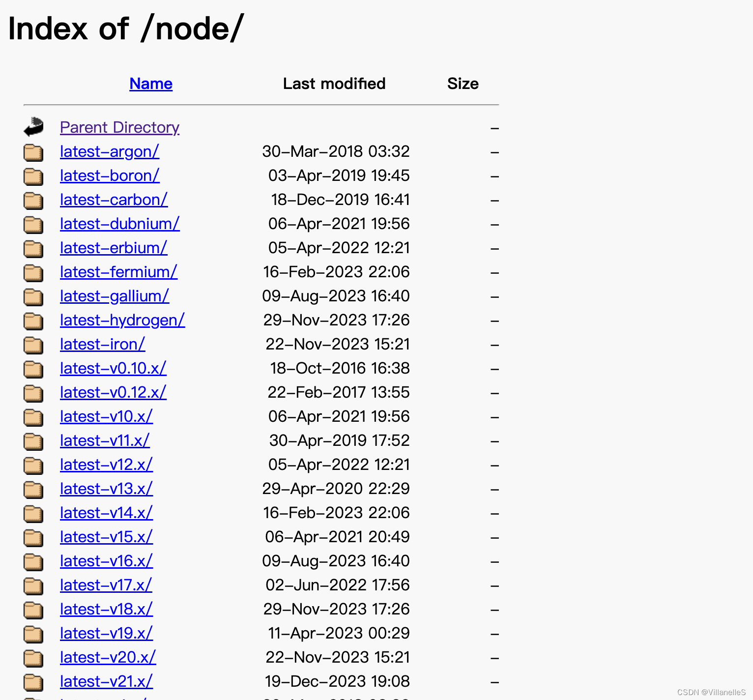Click folder icon beside latest-v19.x/
This screenshot has width=753, height=700.
[33, 634]
